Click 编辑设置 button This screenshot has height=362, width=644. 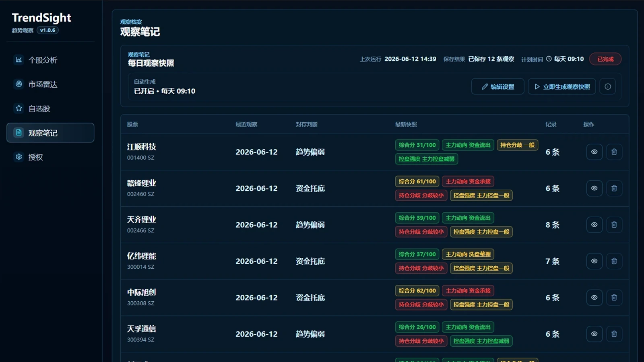click(498, 86)
